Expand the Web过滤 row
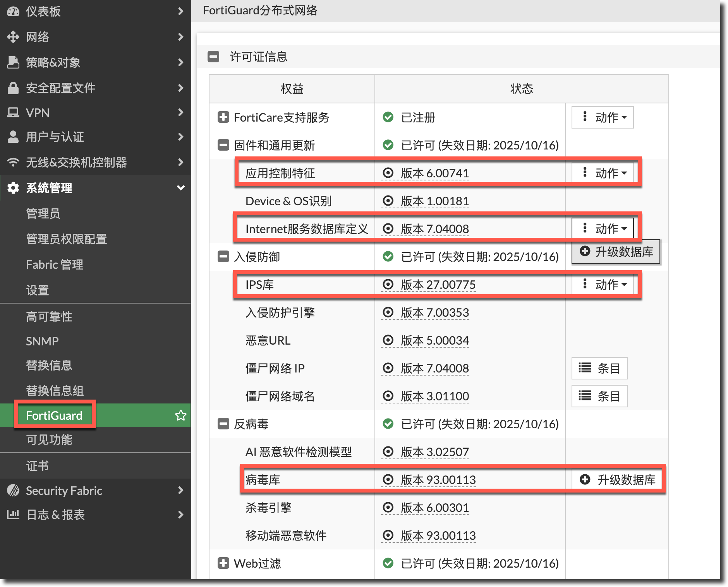Viewport: 728px width, 587px height. tap(223, 563)
